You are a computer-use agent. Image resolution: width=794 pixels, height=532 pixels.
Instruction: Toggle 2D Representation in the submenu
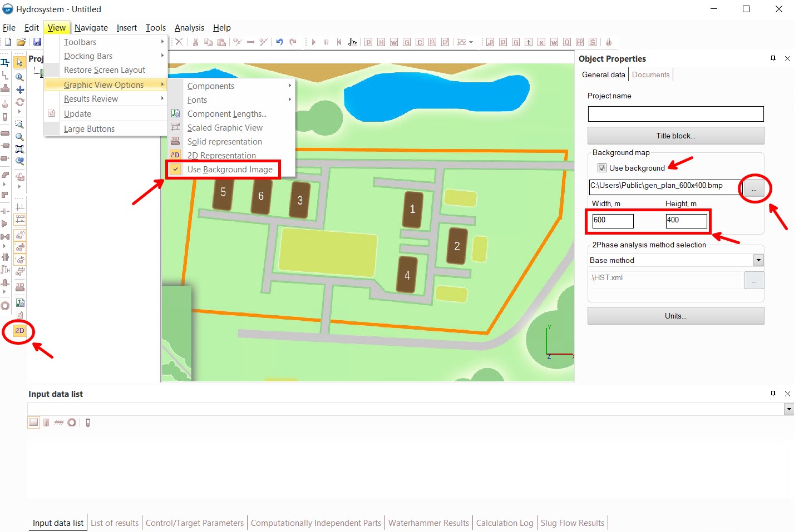pyautogui.click(x=221, y=156)
